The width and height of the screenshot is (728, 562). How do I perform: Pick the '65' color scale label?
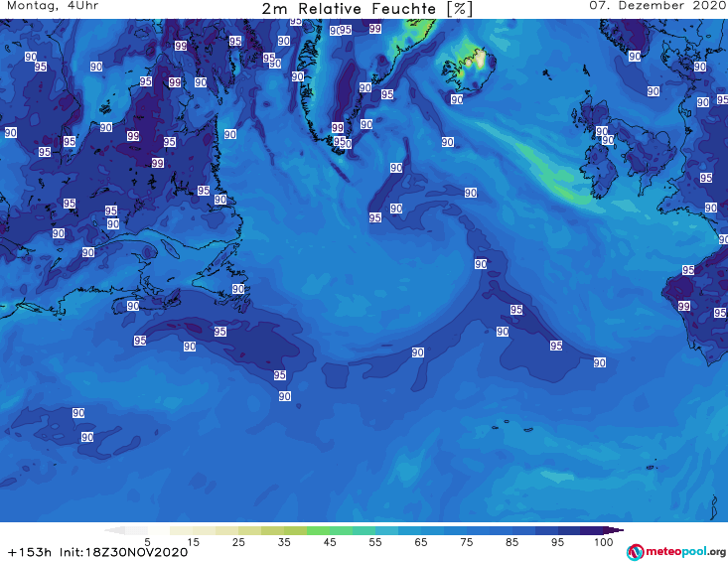tap(421, 542)
